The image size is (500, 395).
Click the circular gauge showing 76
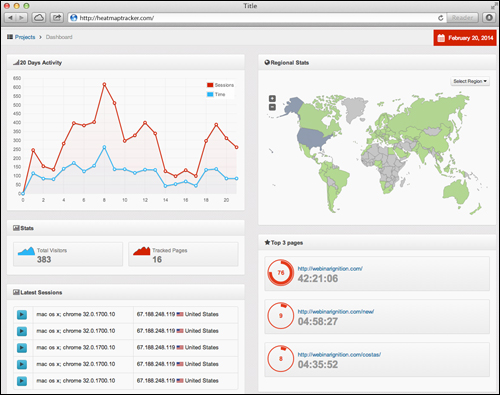281,273
